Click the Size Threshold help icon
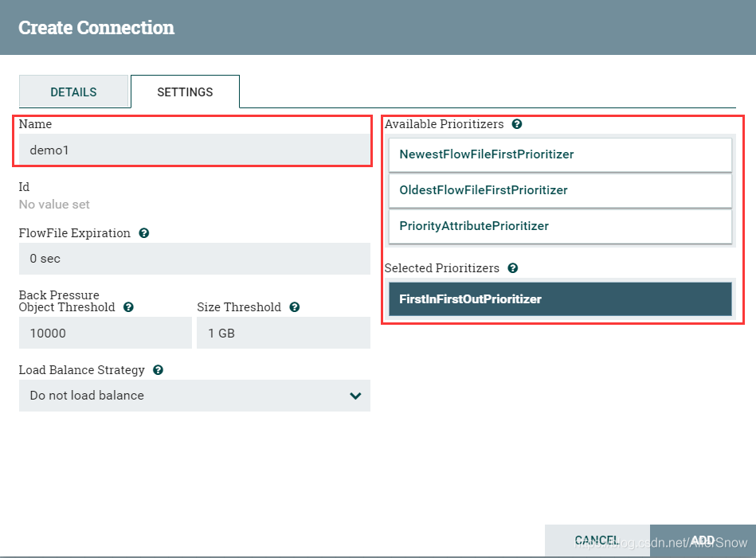This screenshot has height=558, width=756. point(295,307)
